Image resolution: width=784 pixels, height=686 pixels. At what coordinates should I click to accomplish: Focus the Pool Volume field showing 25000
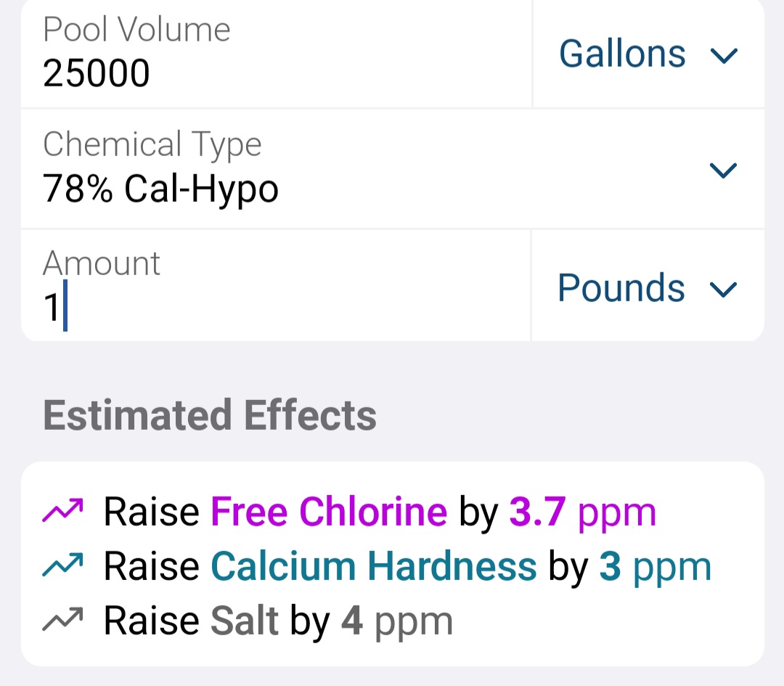coord(276,54)
